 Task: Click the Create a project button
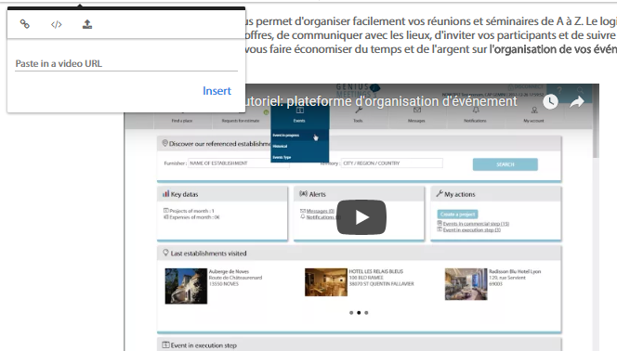tap(457, 214)
